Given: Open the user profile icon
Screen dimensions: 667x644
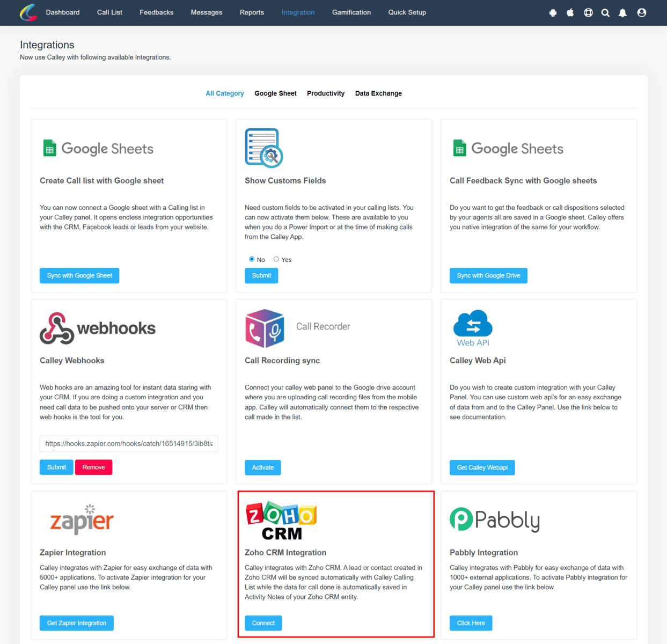Looking at the screenshot, I should (642, 12).
